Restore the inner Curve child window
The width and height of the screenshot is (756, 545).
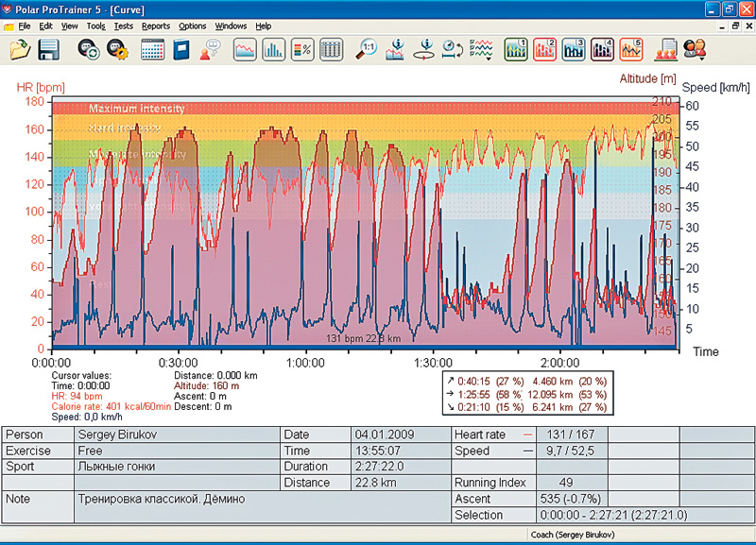(735, 26)
